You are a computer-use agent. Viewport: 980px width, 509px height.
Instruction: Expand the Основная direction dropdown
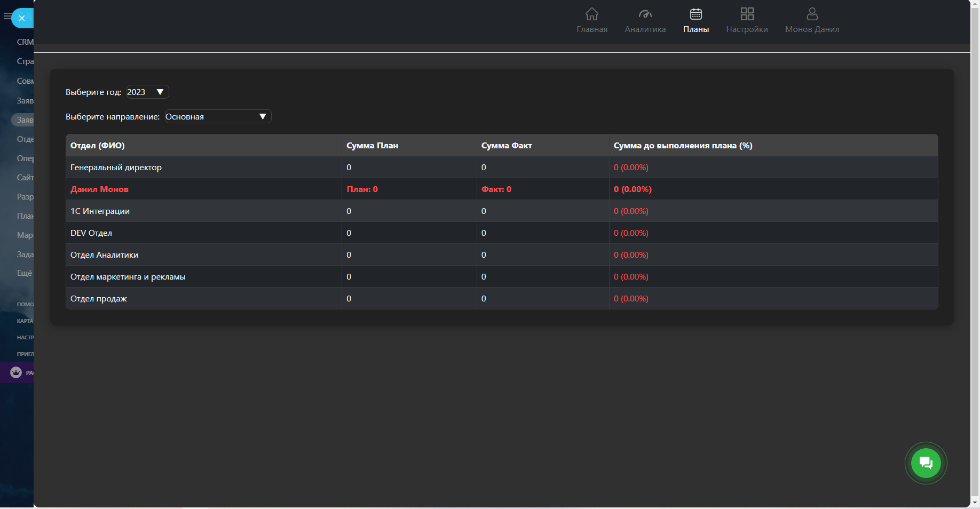pyautogui.click(x=218, y=116)
